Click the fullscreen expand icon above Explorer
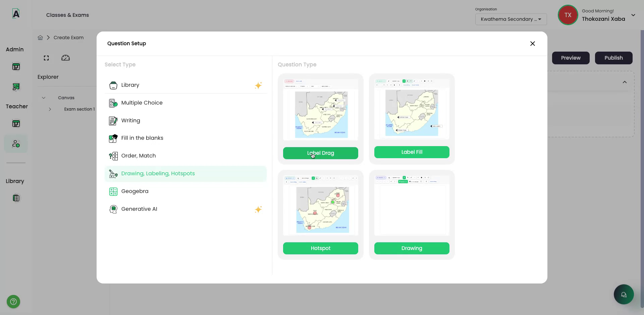Image resolution: width=644 pixels, height=315 pixels. pos(46,58)
